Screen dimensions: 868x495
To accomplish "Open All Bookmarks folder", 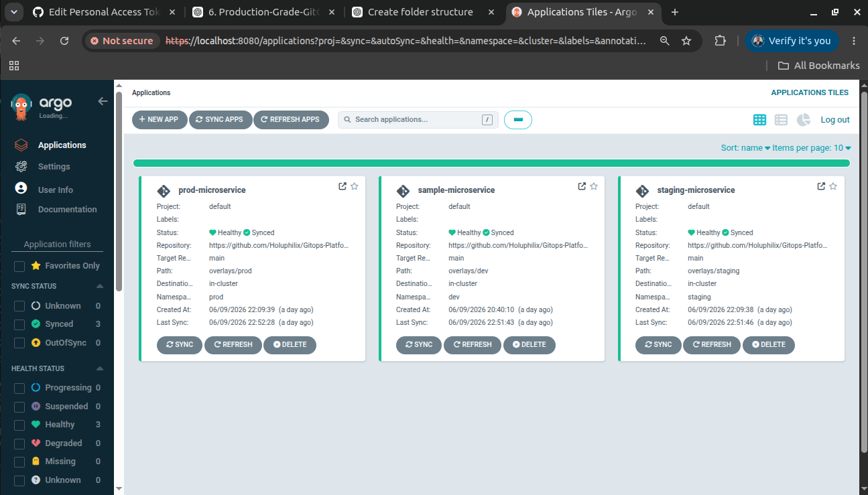I will (x=818, y=65).
